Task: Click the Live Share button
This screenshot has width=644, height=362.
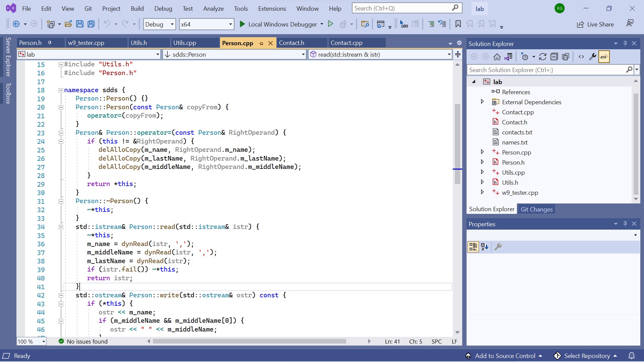Action: 595,24
